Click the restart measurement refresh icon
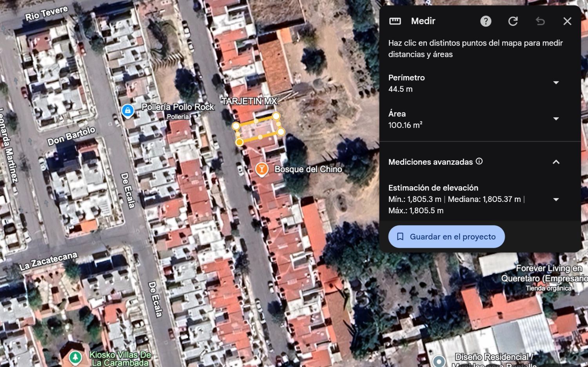Screen dimensions: 588x367 click(513, 21)
